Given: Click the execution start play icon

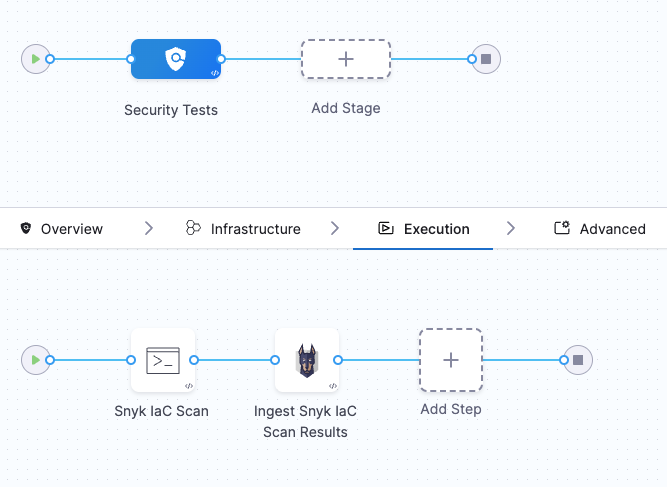Looking at the screenshot, I should click(x=36, y=360).
